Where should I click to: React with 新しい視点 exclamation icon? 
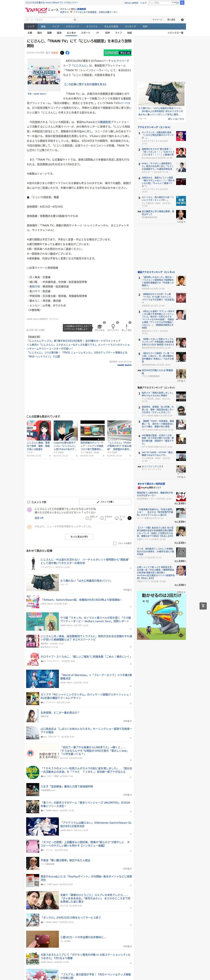[x=127, y=326]
